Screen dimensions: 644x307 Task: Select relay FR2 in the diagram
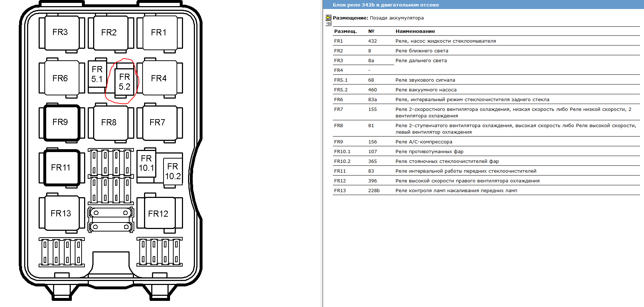pyautogui.click(x=110, y=33)
